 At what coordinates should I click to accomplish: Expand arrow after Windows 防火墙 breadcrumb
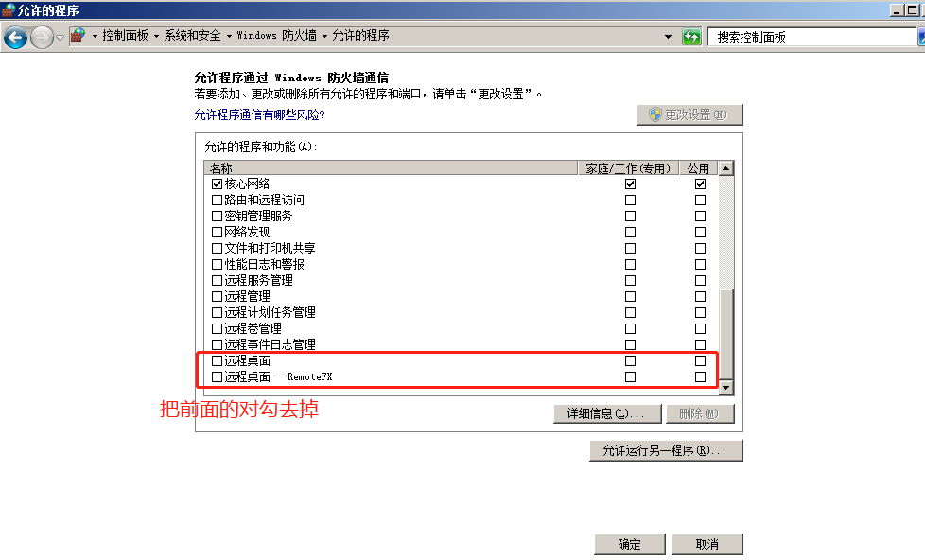click(324, 36)
